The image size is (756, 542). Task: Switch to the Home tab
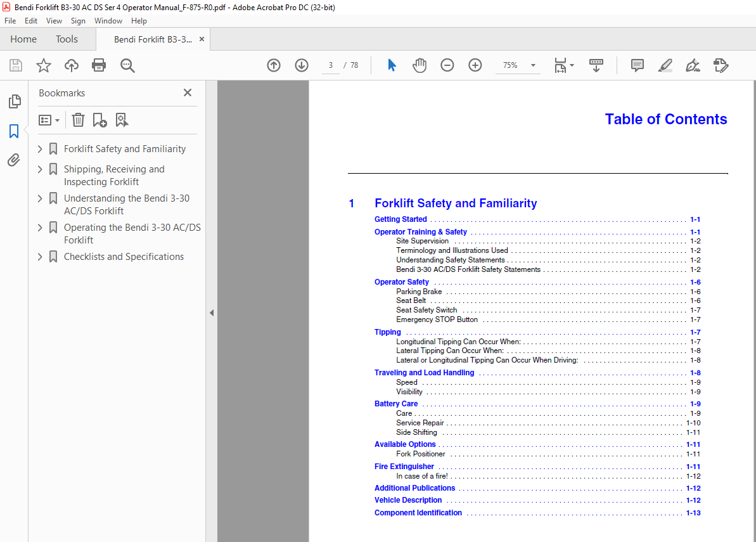tap(23, 39)
